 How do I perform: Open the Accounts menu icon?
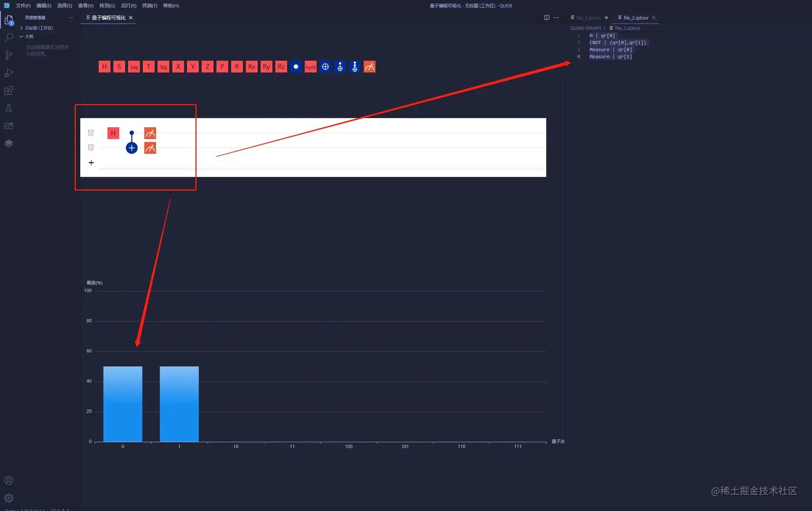click(9, 480)
